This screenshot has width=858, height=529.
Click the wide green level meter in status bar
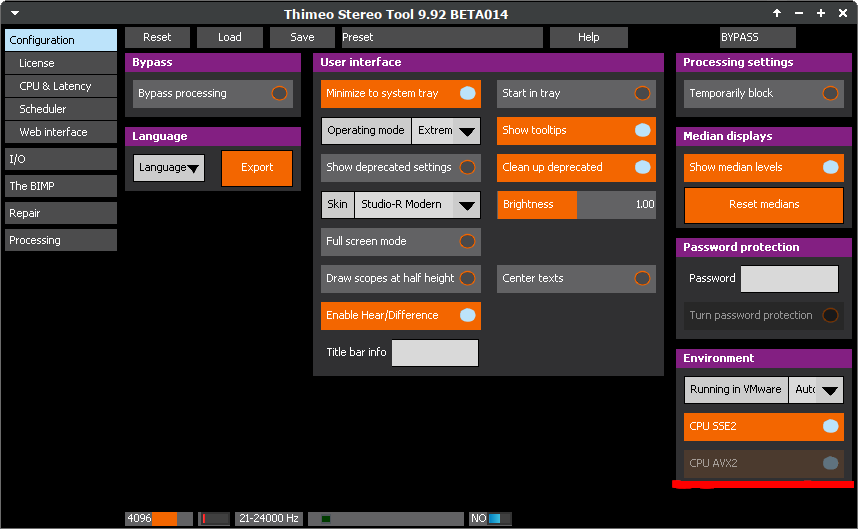(x=386, y=518)
